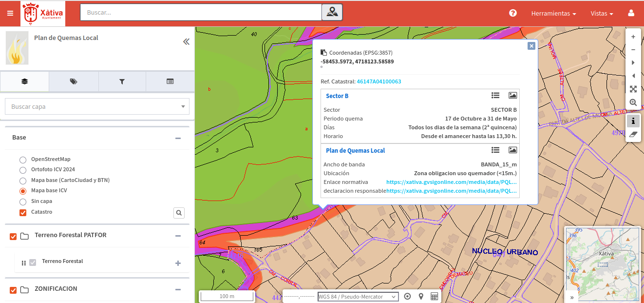Uncheck the Catastro checkbox
The image size is (644, 303).
click(23, 212)
